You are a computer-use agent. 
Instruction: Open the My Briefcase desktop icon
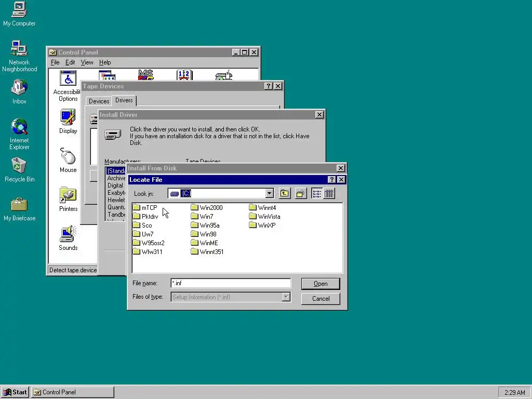click(19, 209)
